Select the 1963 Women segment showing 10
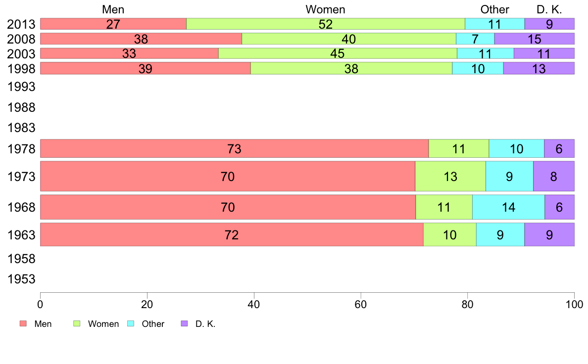Image resolution: width=588 pixels, height=364 pixels. coord(449,234)
